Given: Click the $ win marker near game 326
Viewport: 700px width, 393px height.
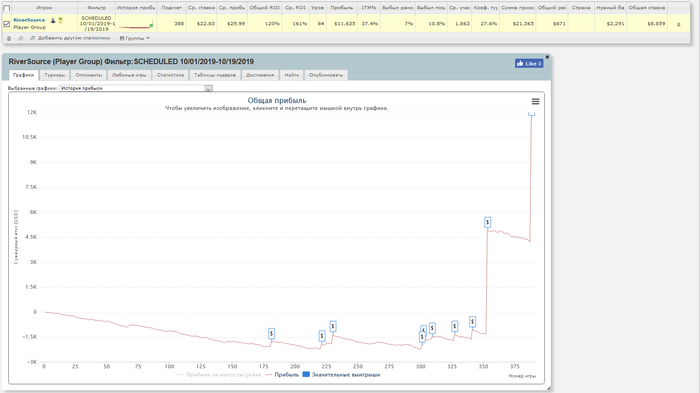Looking at the screenshot, I should pyautogui.click(x=454, y=326).
